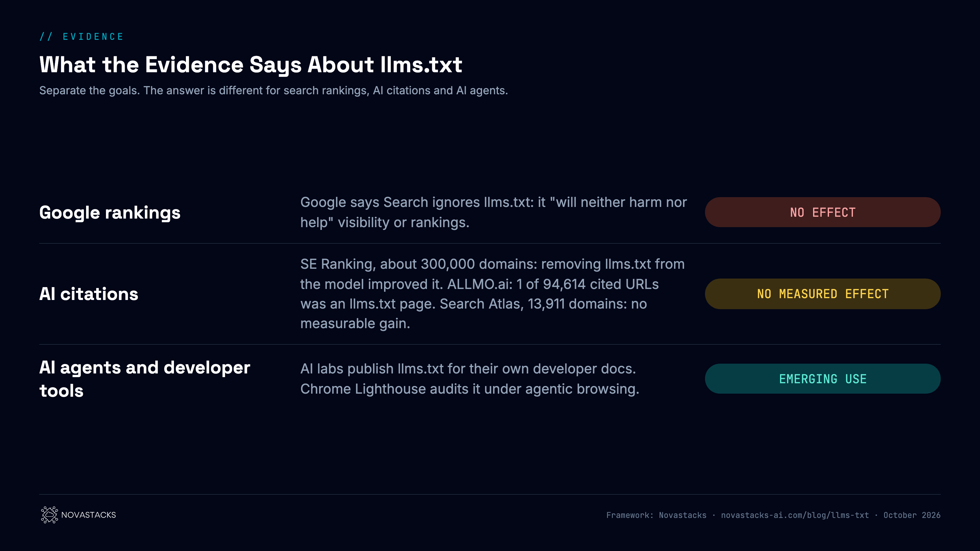
Task: Click the EMERGING USE badge
Action: [x=823, y=379]
